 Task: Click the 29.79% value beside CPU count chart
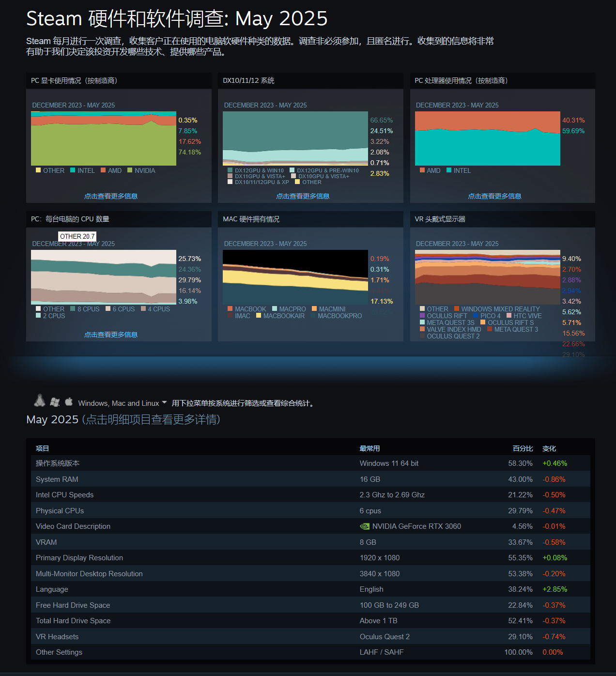click(190, 280)
